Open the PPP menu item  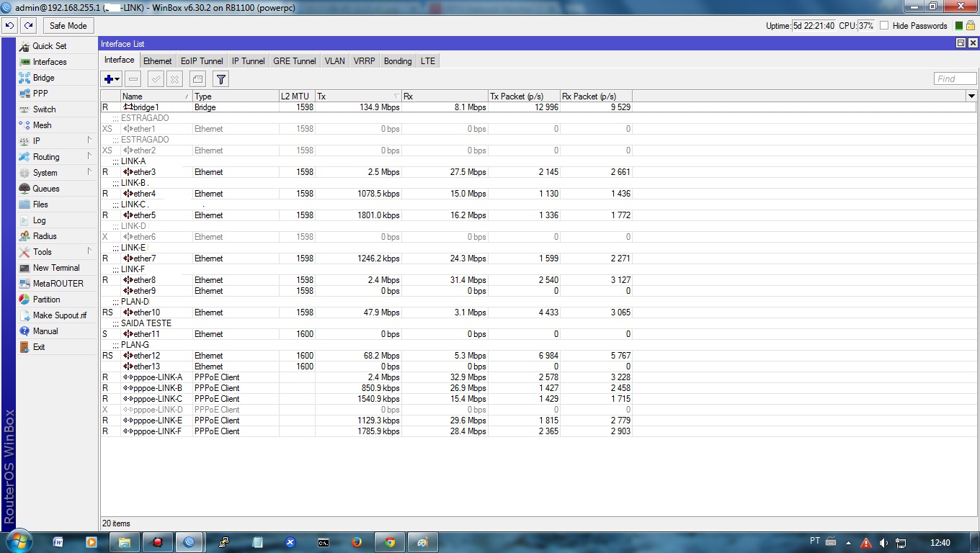coord(56,94)
